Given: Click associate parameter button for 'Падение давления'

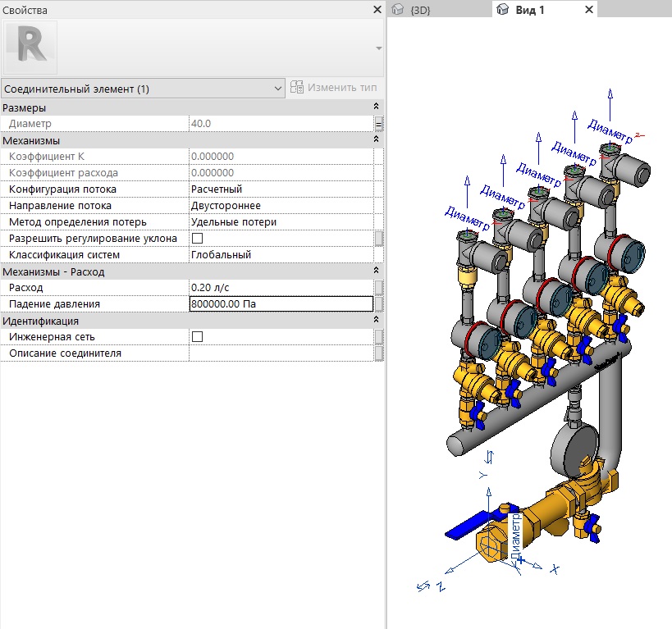Looking at the screenshot, I should pos(378,304).
